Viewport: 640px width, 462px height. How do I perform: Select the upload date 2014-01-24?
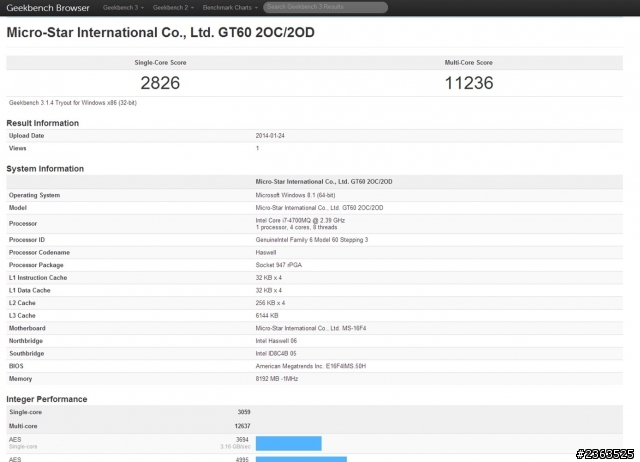coord(270,135)
